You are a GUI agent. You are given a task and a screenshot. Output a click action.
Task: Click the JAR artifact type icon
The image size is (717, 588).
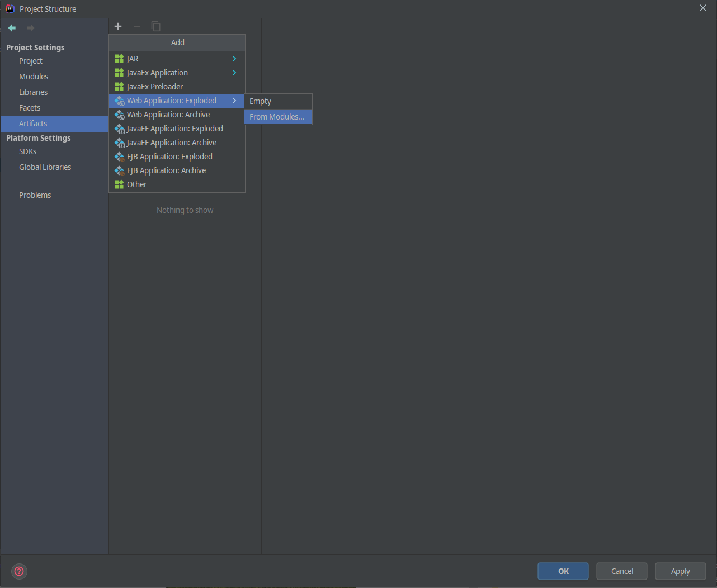[x=119, y=59]
